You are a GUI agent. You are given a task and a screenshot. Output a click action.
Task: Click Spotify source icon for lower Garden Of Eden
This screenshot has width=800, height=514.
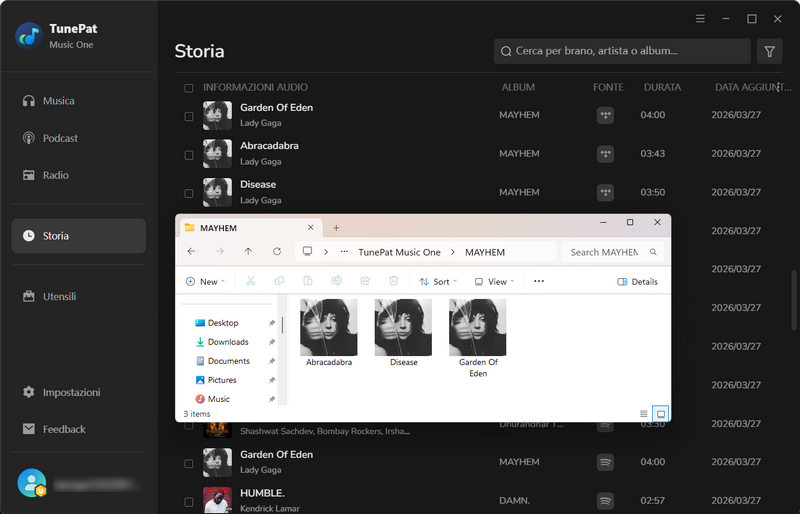[x=605, y=462]
